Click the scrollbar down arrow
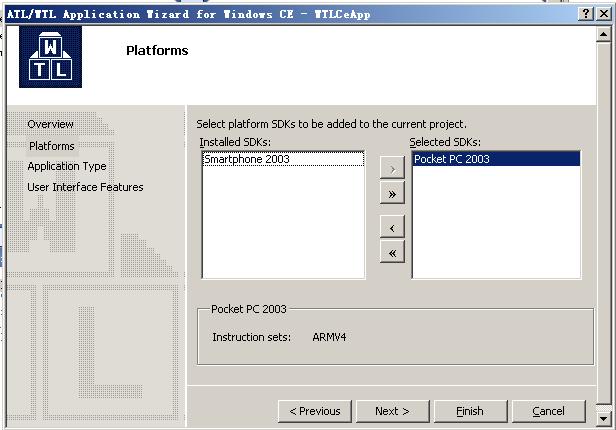Image resolution: width=616 pixels, height=430 pixels. pos(603,419)
